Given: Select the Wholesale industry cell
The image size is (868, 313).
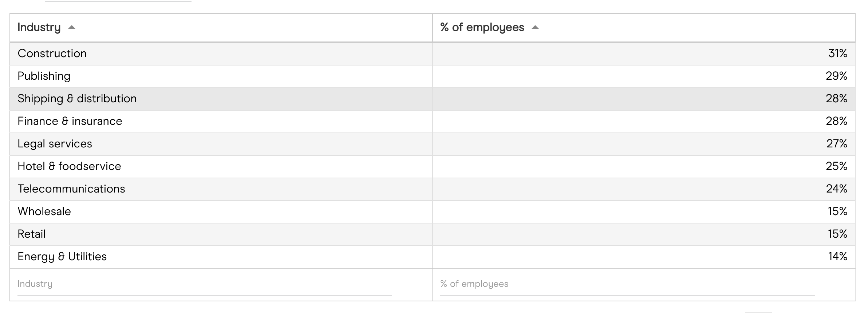Looking at the screenshot, I should [44, 211].
